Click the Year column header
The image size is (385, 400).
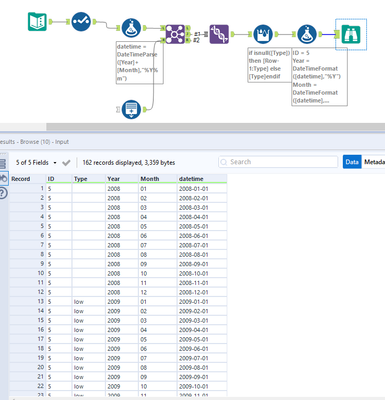[x=122, y=179]
